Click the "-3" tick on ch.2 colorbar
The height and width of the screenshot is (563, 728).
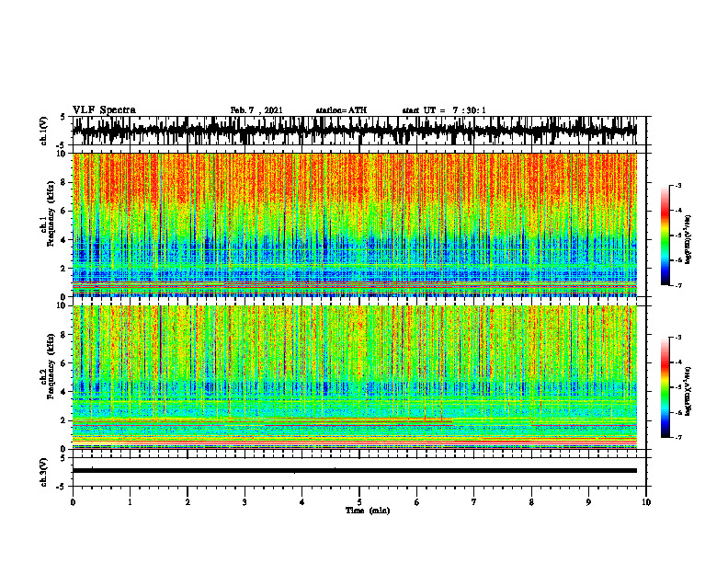(x=678, y=338)
